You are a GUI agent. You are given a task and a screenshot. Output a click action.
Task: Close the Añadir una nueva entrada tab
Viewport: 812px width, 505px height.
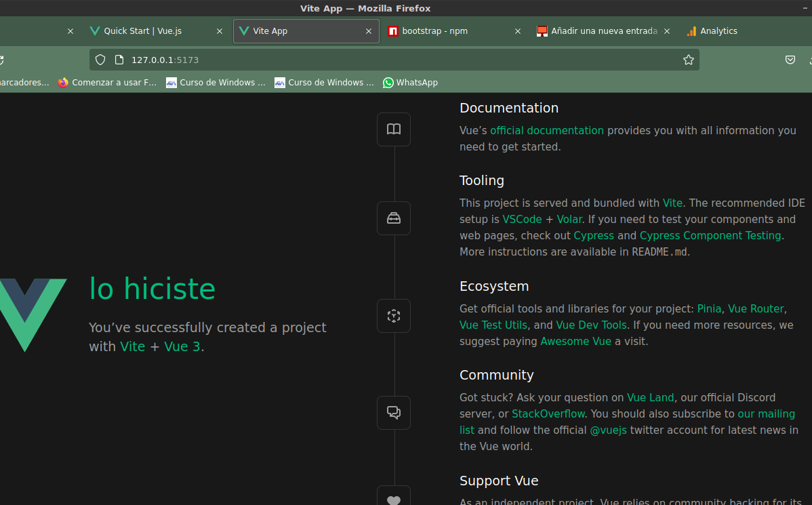tap(667, 31)
